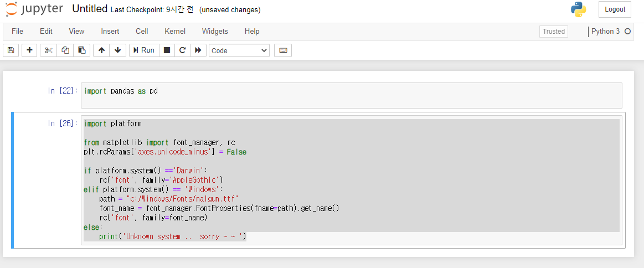
Task: Paste cells below icon
Action: (82, 50)
